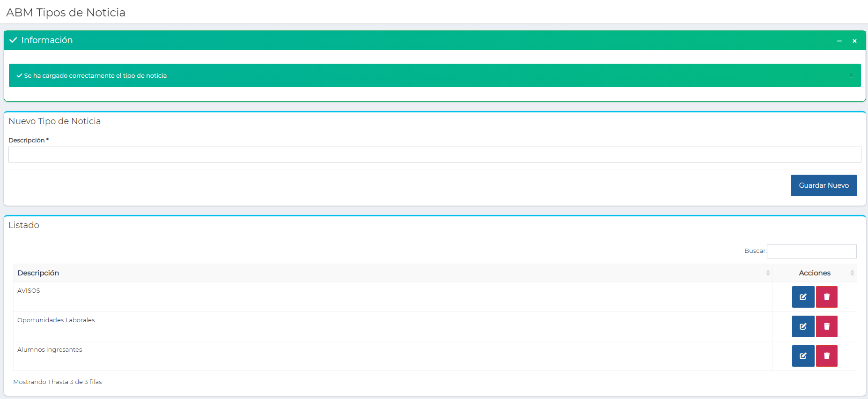Select the AVISOS row text
The width and height of the screenshot is (868, 399).
[29, 291]
